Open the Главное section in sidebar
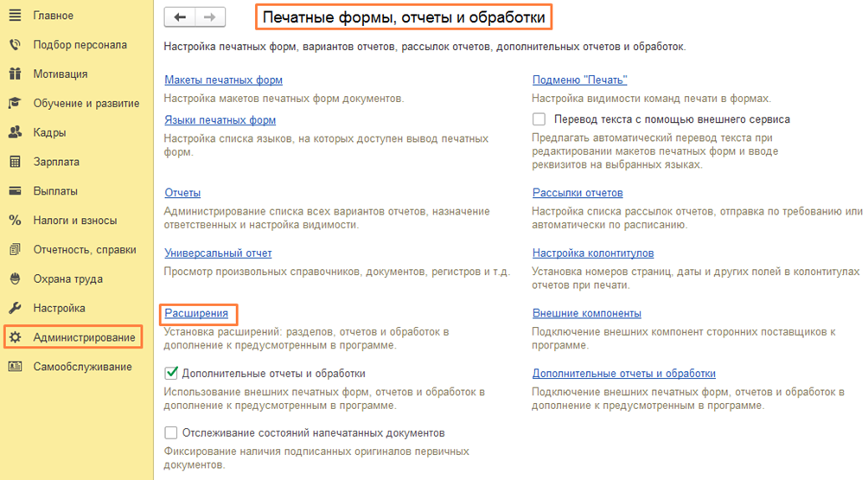868x480 pixels. (53, 16)
